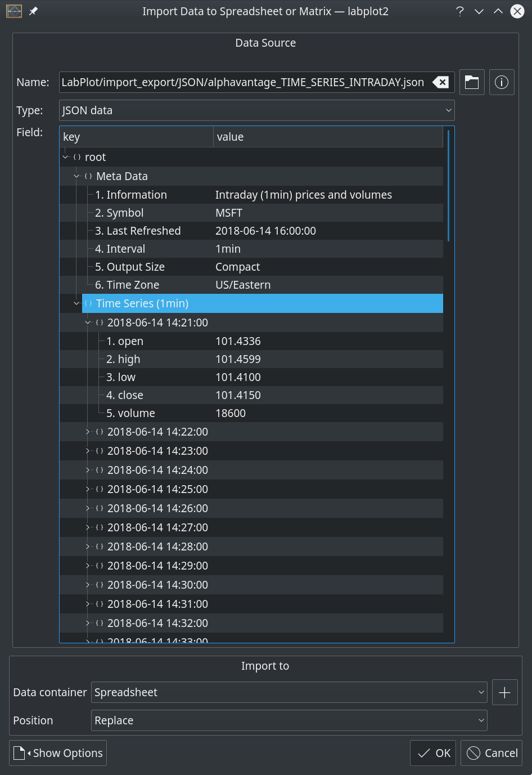Open the context help via the question mark icon
Screen dimensions: 532x775
click(459, 11)
